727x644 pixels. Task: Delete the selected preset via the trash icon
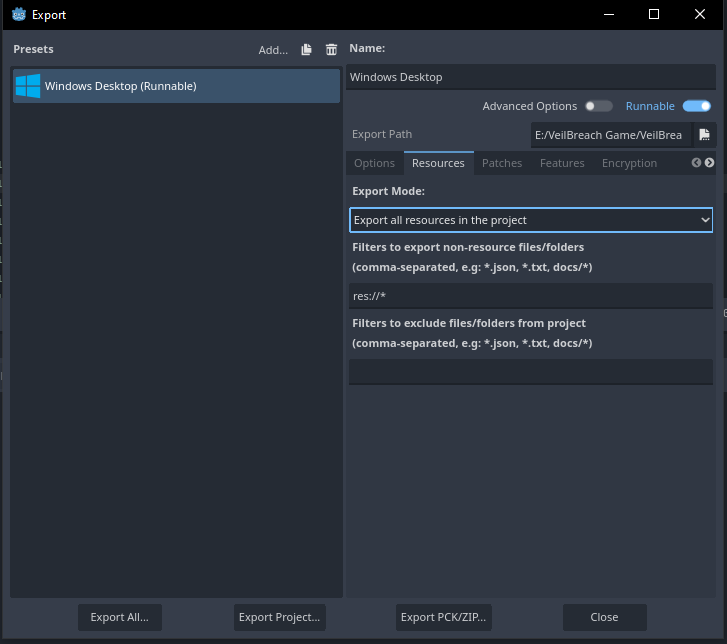pyautogui.click(x=331, y=50)
